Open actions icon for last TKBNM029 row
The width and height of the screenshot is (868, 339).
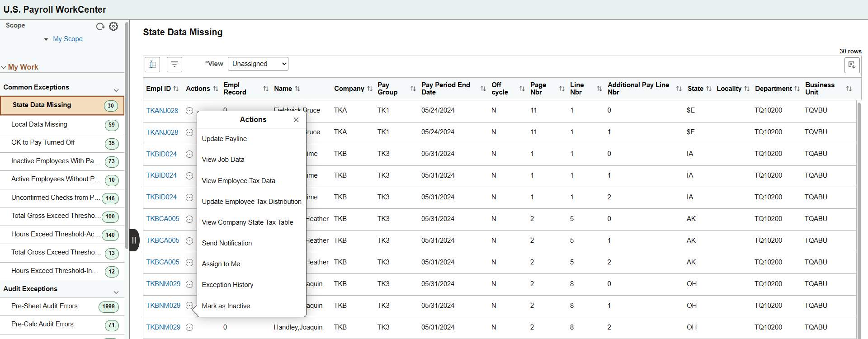coord(189,327)
